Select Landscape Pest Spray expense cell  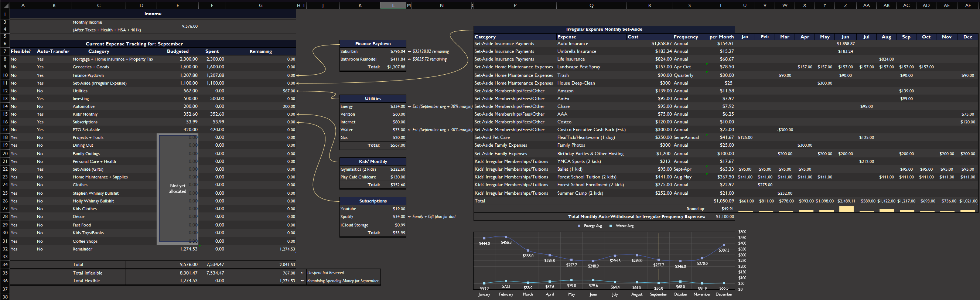(578, 67)
